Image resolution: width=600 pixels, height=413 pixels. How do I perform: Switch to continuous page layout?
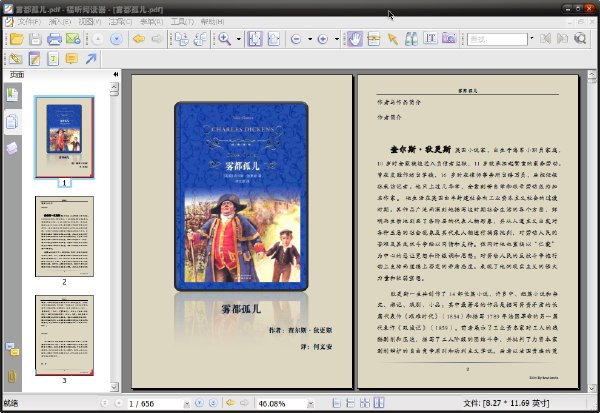tap(351, 403)
